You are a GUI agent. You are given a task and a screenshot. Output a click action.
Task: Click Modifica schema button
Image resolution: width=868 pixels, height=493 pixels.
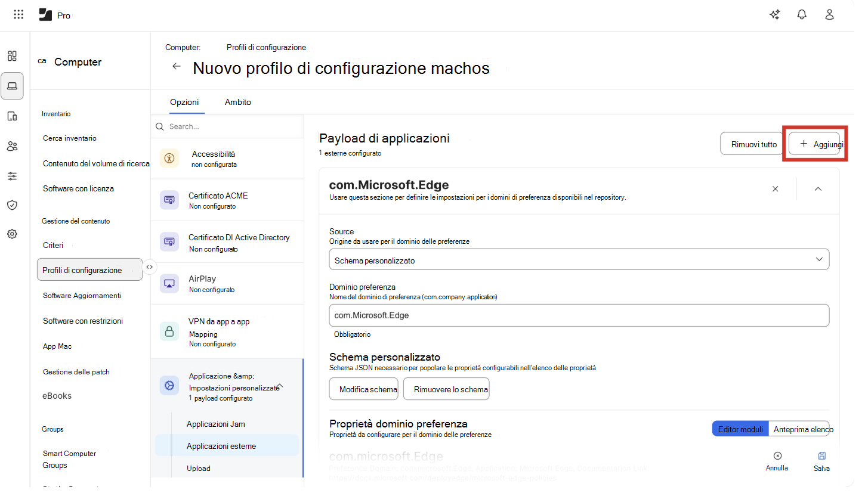pos(364,389)
